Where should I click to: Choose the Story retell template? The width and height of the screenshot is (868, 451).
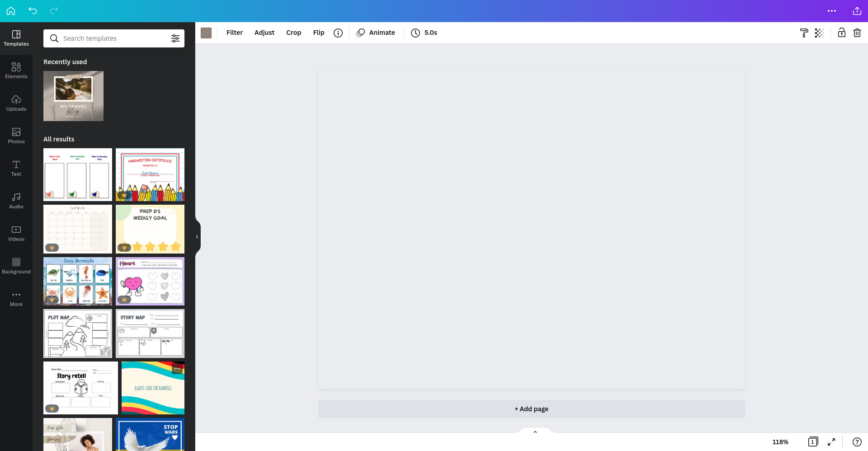[80, 388]
